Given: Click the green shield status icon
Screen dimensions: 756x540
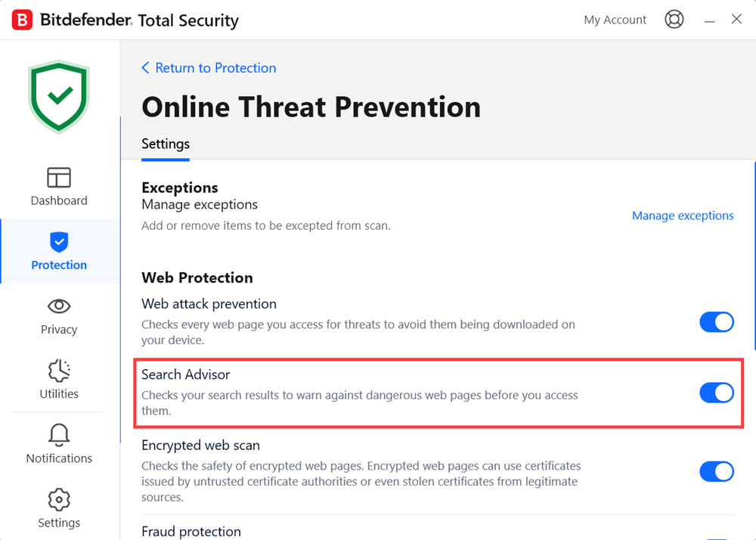Looking at the screenshot, I should coord(59,96).
